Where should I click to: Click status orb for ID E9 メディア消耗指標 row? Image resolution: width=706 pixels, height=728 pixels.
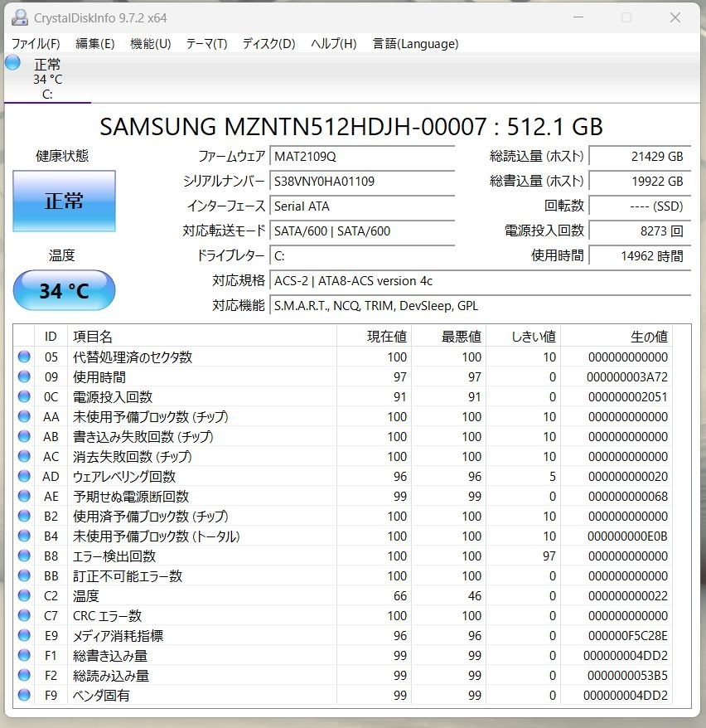point(24,636)
